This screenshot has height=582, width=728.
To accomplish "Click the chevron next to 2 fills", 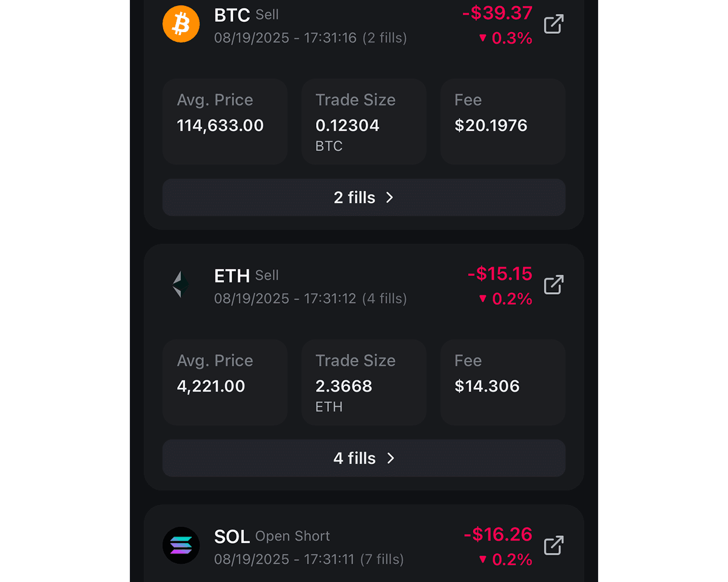I will coord(389,197).
